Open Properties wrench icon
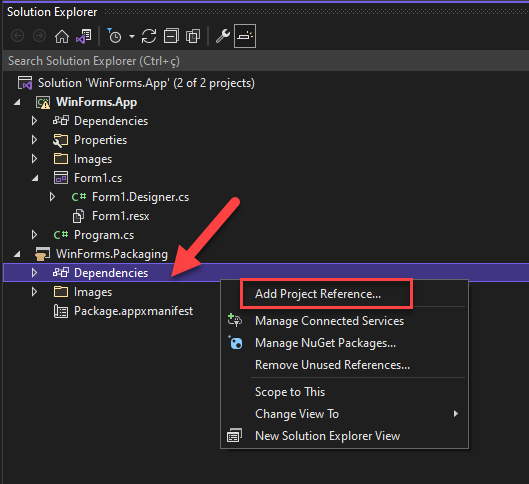 click(x=223, y=36)
